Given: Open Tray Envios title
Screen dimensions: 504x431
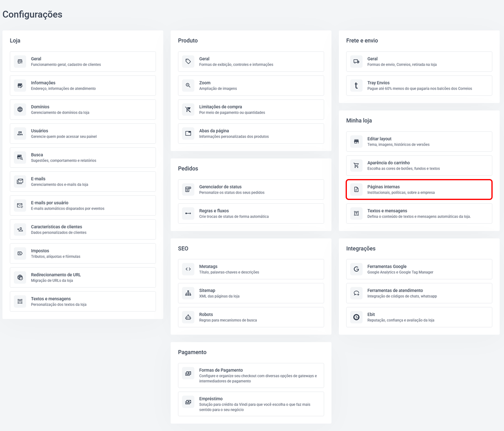Looking at the screenshot, I should click(x=378, y=83).
